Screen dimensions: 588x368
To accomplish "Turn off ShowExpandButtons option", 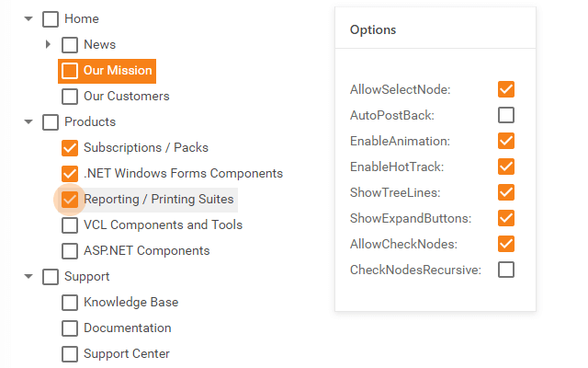I will click(x=506, y=218).
